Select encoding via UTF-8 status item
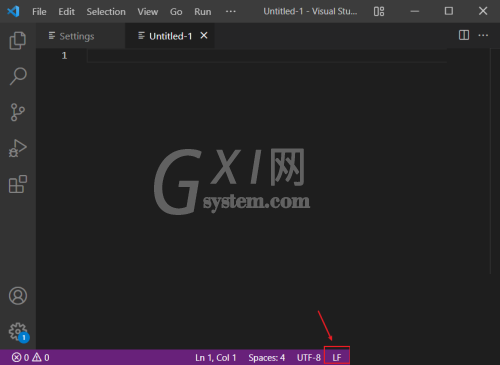This screenshot has width=500, height=365. [309, 358]
